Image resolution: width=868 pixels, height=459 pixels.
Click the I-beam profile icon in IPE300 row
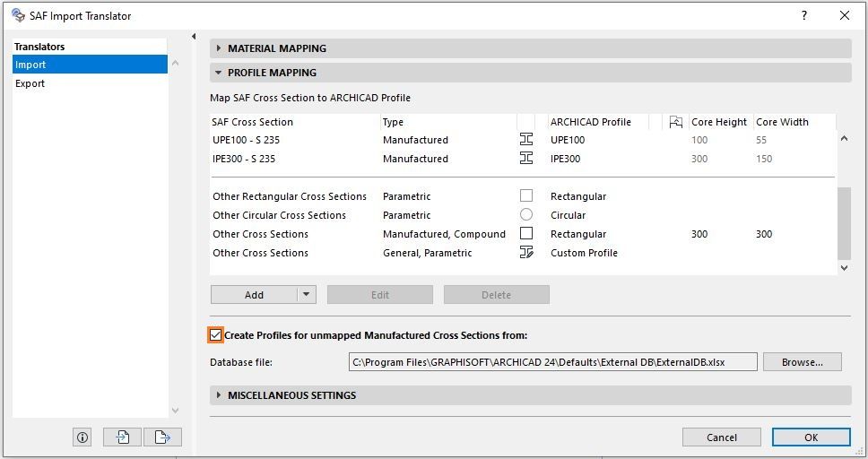pos(526,159)
